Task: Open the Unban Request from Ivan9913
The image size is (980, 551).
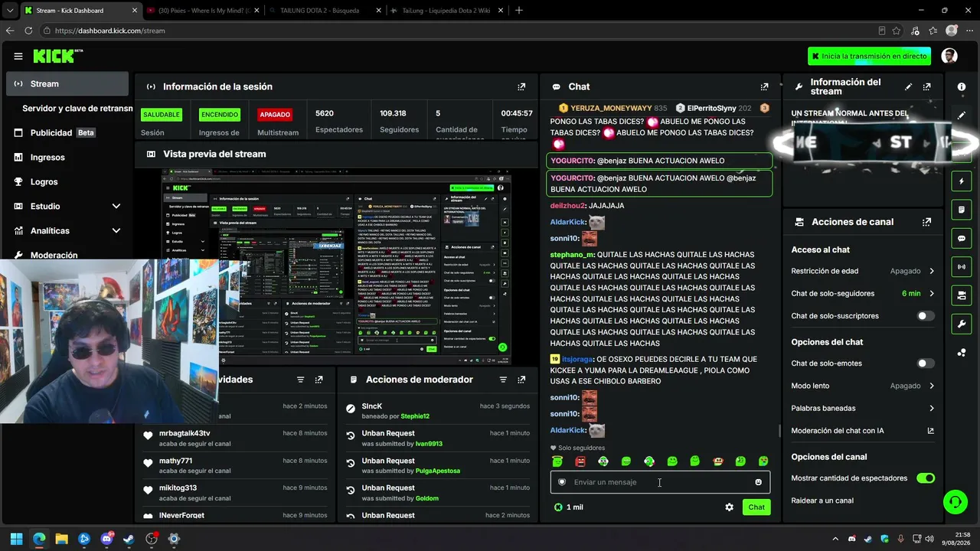Action: point(437,439)
